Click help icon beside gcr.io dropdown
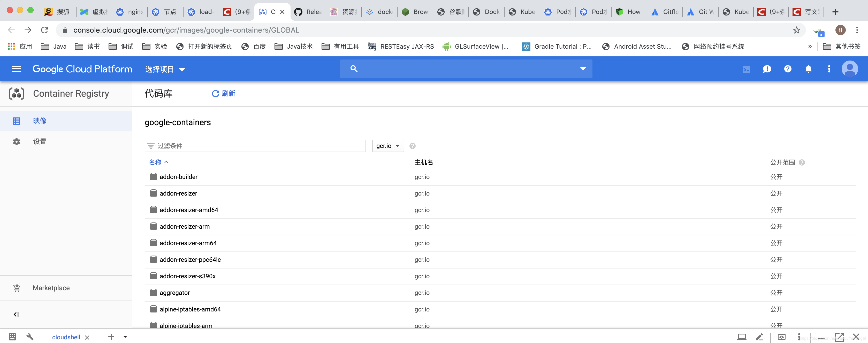The width and height of the screenshot is (868, 343). click(413, 146)
